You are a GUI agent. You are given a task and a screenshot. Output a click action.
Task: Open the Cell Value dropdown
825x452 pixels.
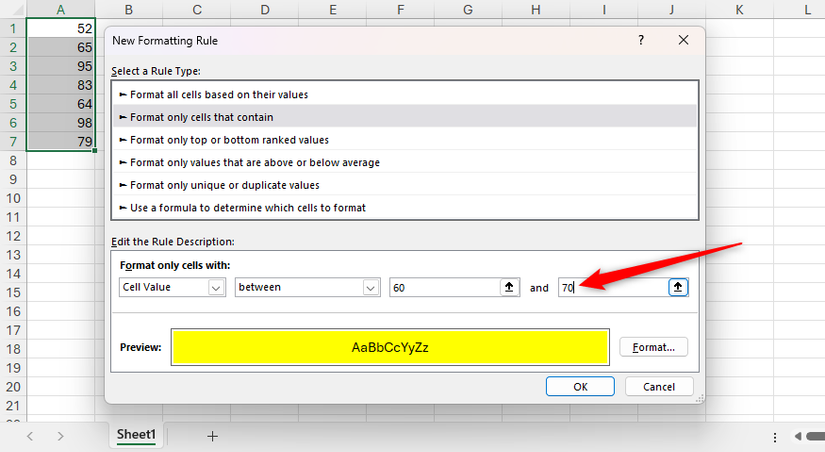click(172, 287)
